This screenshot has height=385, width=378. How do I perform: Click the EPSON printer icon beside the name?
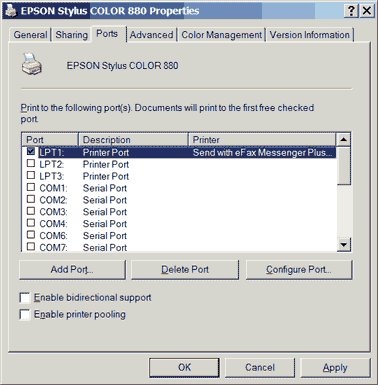click(x=32, y=64)
